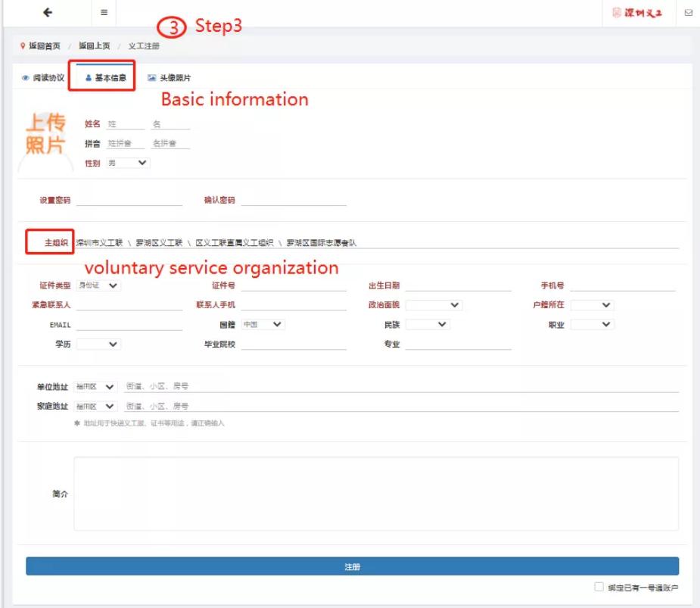Viewport: 700px width, 608px height.
Task: Open the hamburger menu icon
Action: [104, 14]
